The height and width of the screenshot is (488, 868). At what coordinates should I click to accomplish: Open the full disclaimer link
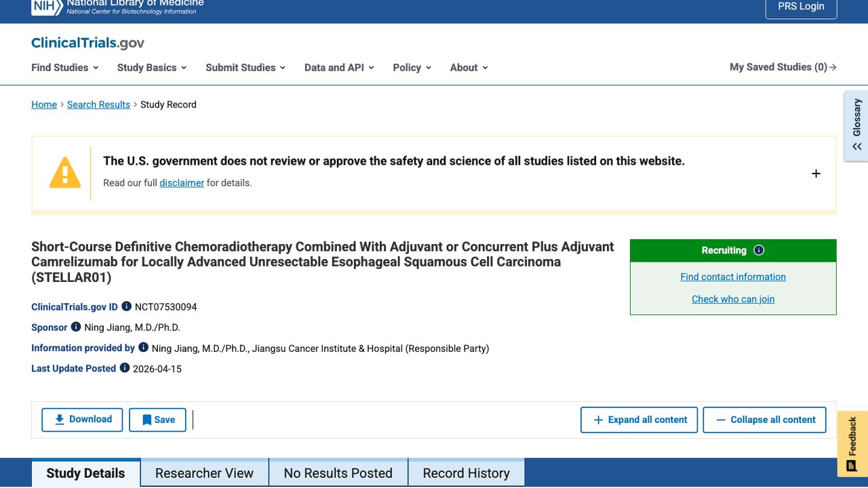pos(182,182)
